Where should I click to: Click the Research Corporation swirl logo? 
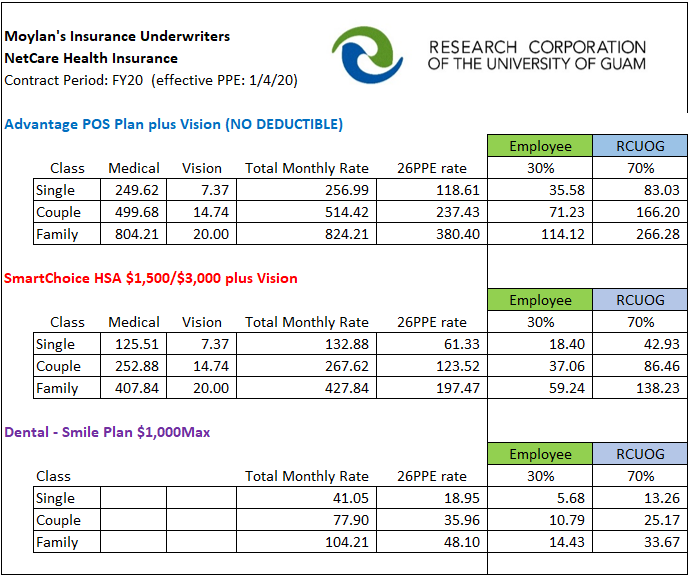pos(367,54)
